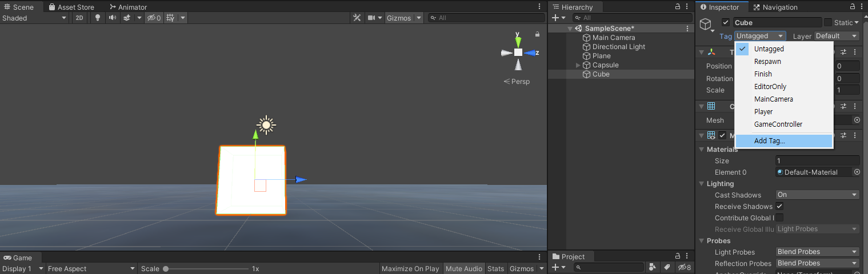Focus the Scene view search field
Screen dimensions: 868x274
tap(486, 18)
